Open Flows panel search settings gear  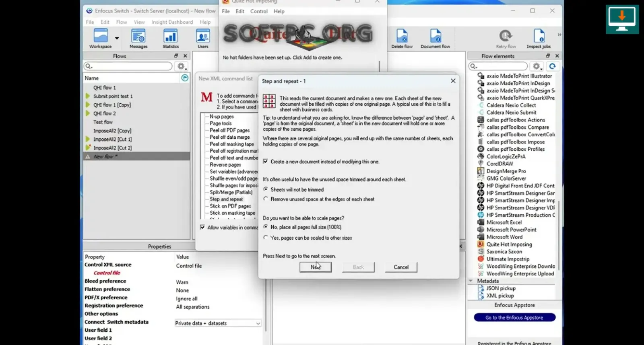coord(181,66)
